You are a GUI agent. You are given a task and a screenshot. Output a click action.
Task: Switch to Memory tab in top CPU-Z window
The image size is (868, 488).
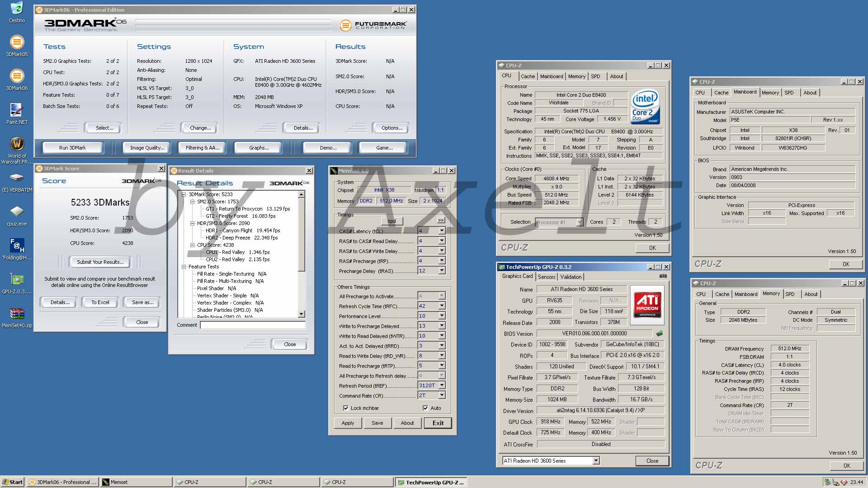[x=576, y=76]
